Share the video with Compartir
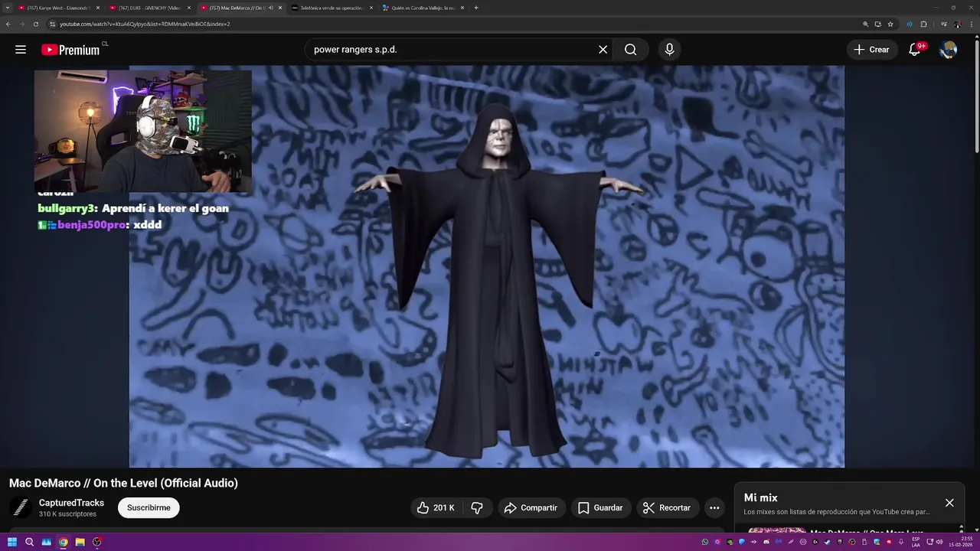Screen dimensions: 980x551 click(531, 508)
